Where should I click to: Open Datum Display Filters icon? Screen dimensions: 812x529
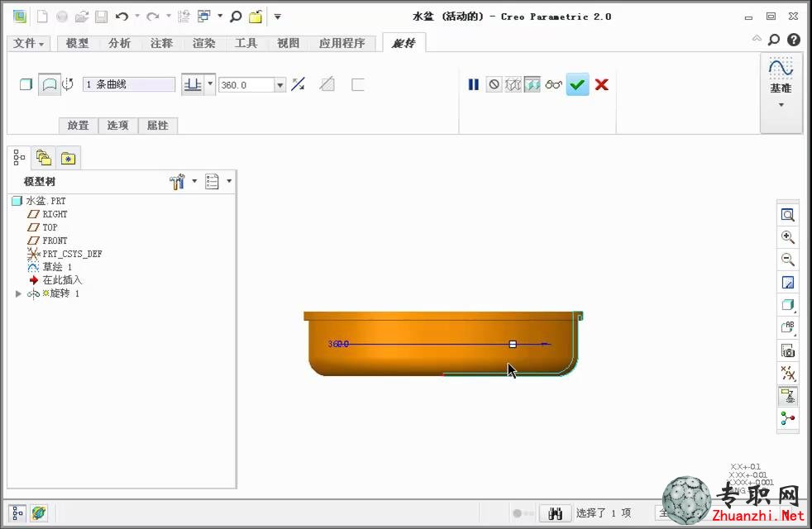point(788,373)
